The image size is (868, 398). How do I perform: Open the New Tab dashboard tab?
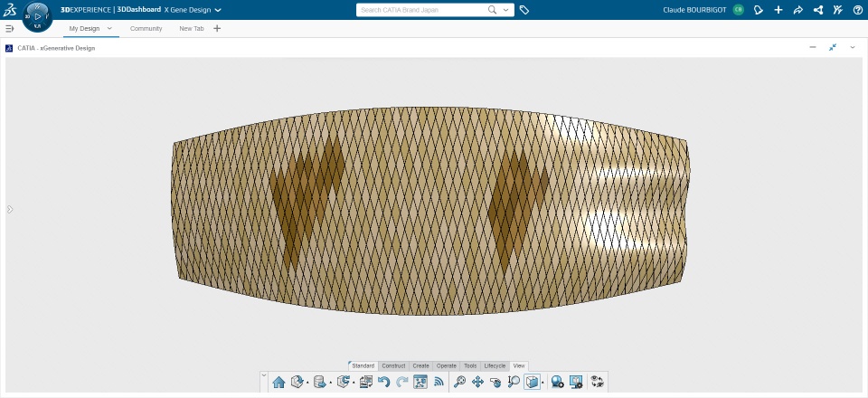192,29
